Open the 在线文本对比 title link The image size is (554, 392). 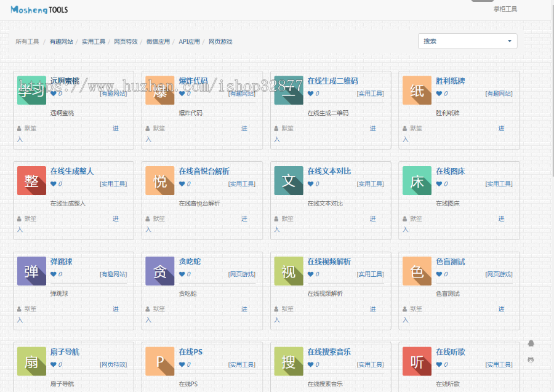click(329, 171)
